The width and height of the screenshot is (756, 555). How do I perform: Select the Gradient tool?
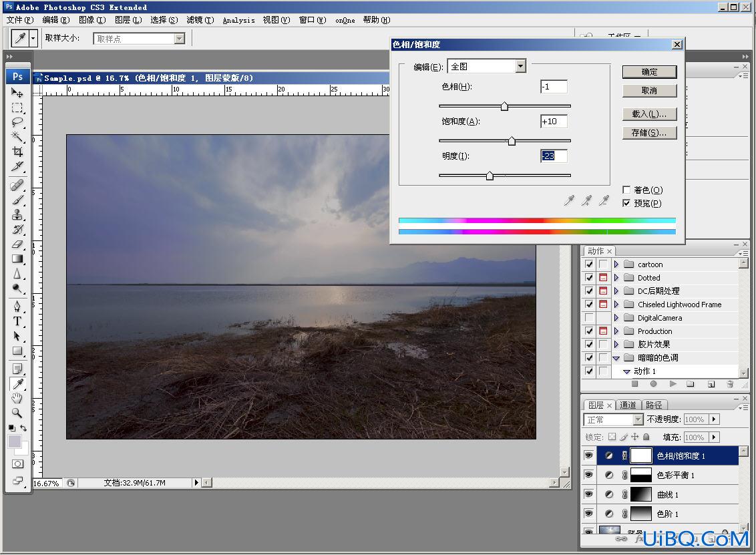17,259
